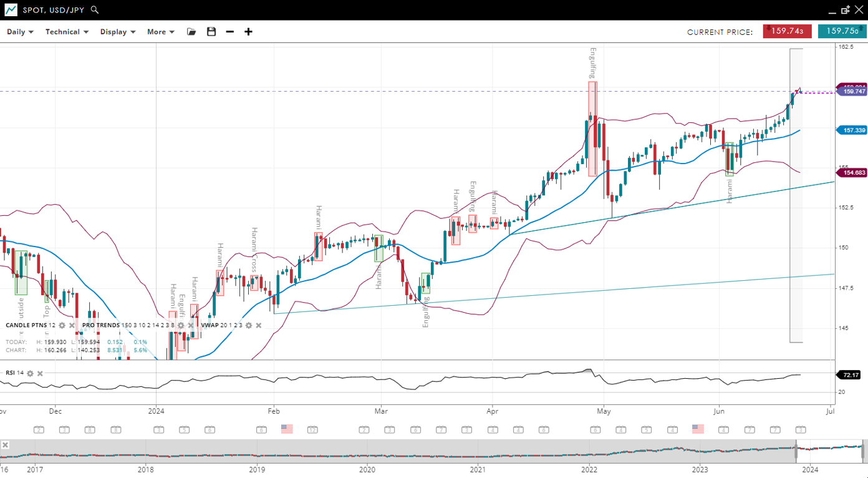868x478 pixels.
Task: Click the red 159.74 sell price button
Action: [x=787, y=31]
